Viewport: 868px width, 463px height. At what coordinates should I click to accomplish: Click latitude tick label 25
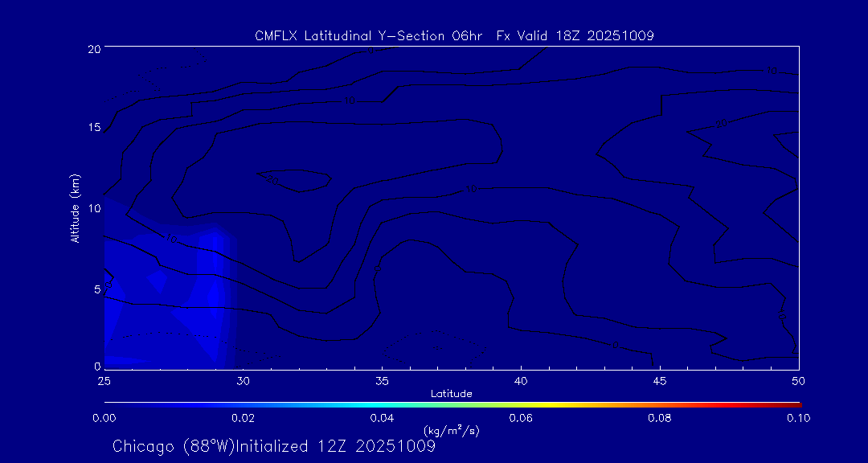[x=104, y=380]
